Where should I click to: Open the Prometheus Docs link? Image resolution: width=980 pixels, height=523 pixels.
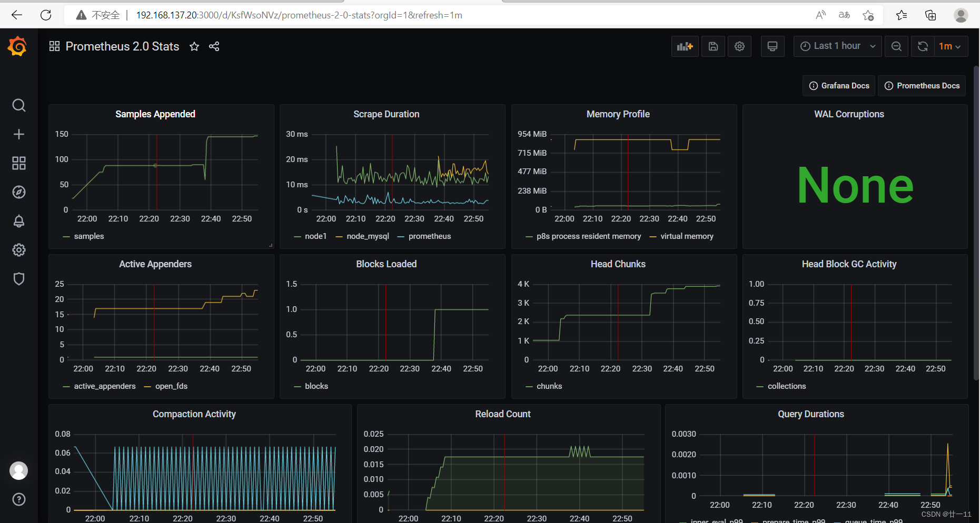tap(922, 85)
